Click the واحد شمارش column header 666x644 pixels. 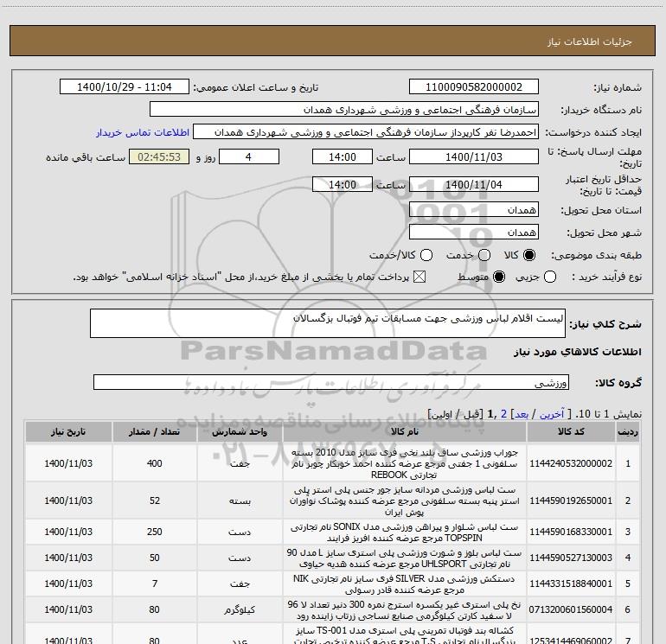[x=240, y=431]
